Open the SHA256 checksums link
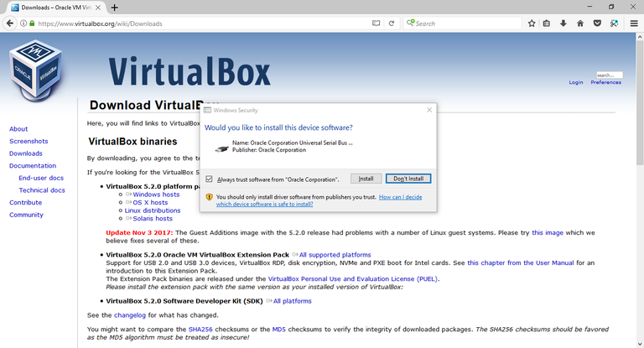 tap(200, 329)
